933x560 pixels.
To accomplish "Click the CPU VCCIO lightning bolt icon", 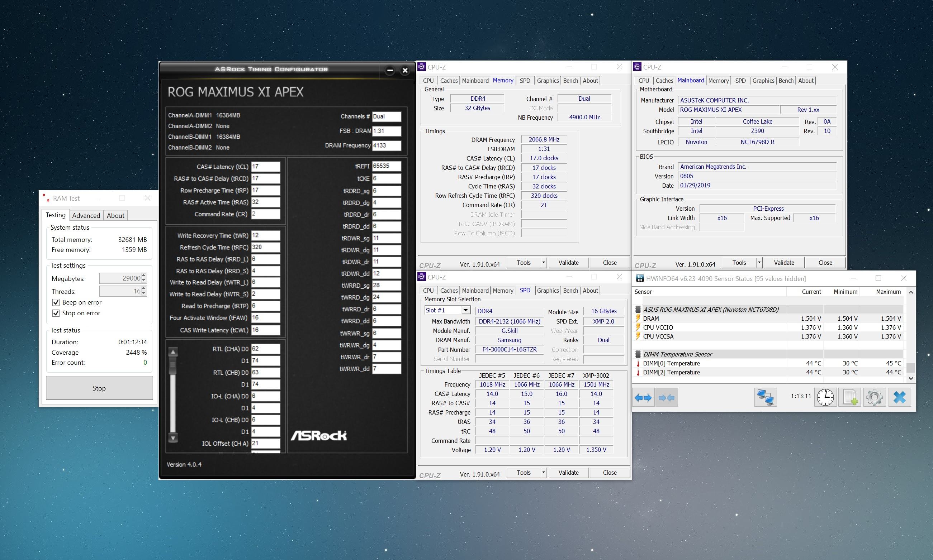I will tap(638, 327).
